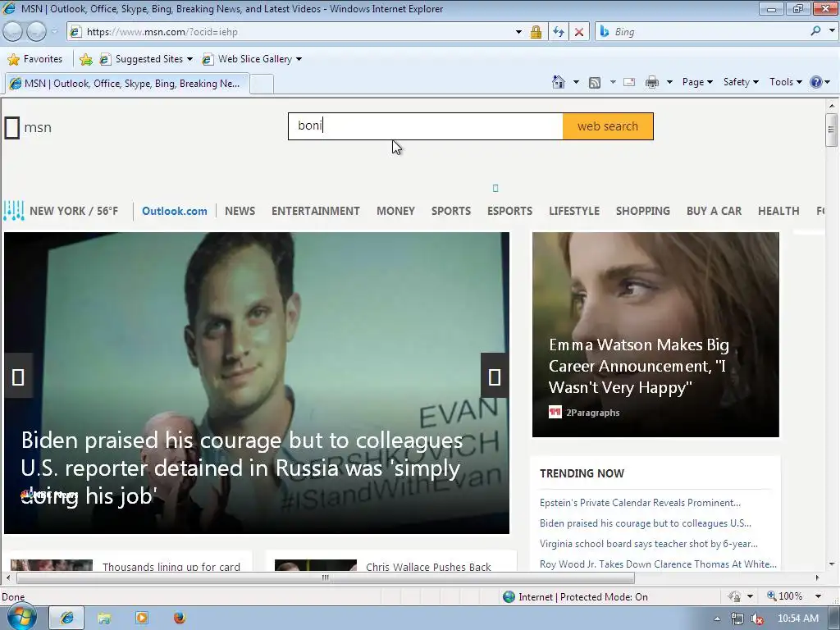Screen dimensions: 840x630
Task: Click the Refresh page icon
Action: 558,32
